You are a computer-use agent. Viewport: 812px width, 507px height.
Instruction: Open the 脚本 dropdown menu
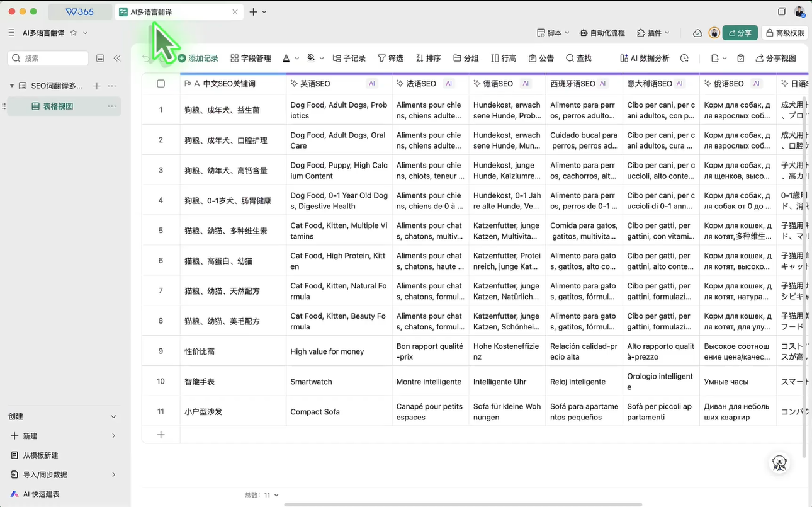(553, 33)
